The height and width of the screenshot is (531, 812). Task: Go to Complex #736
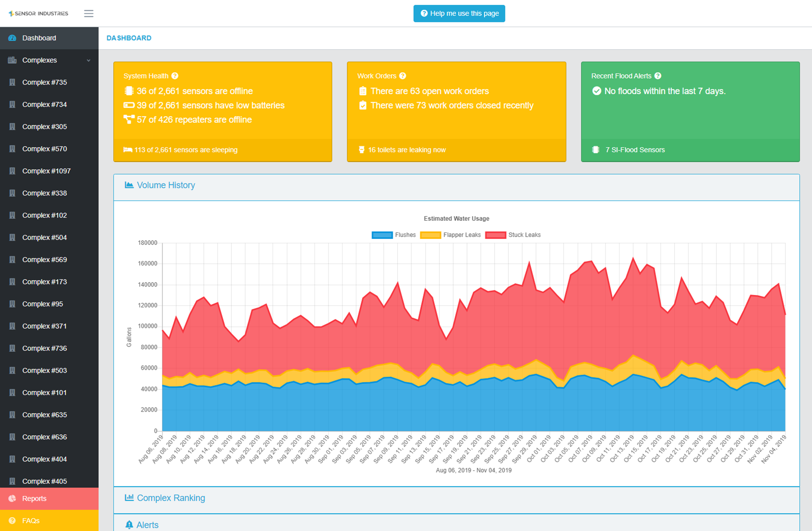pos(49,348)
